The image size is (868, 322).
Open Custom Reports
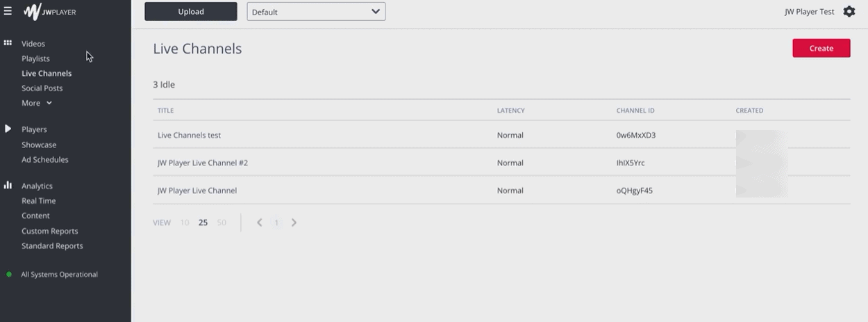(50, 231)
